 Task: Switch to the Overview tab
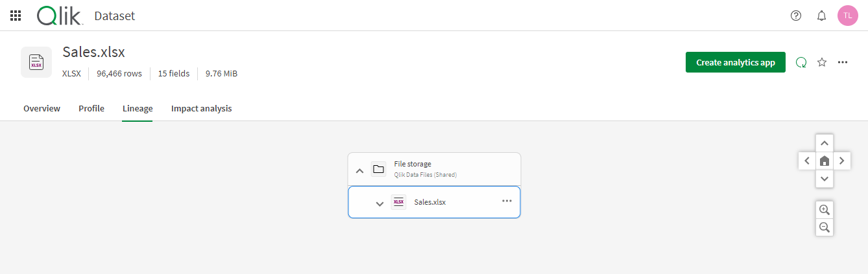click(42, 108)
